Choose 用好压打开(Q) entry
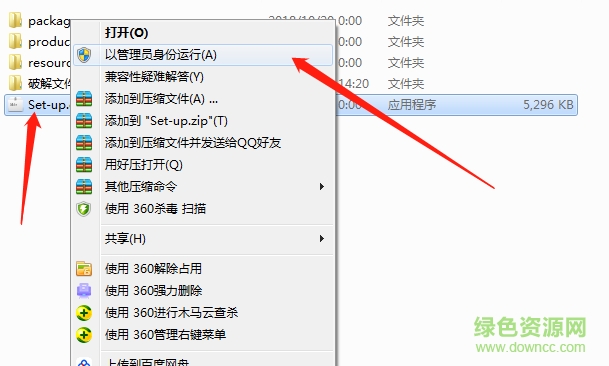The width and height of the screenshot is (609, 366). [x=203, y=165]
